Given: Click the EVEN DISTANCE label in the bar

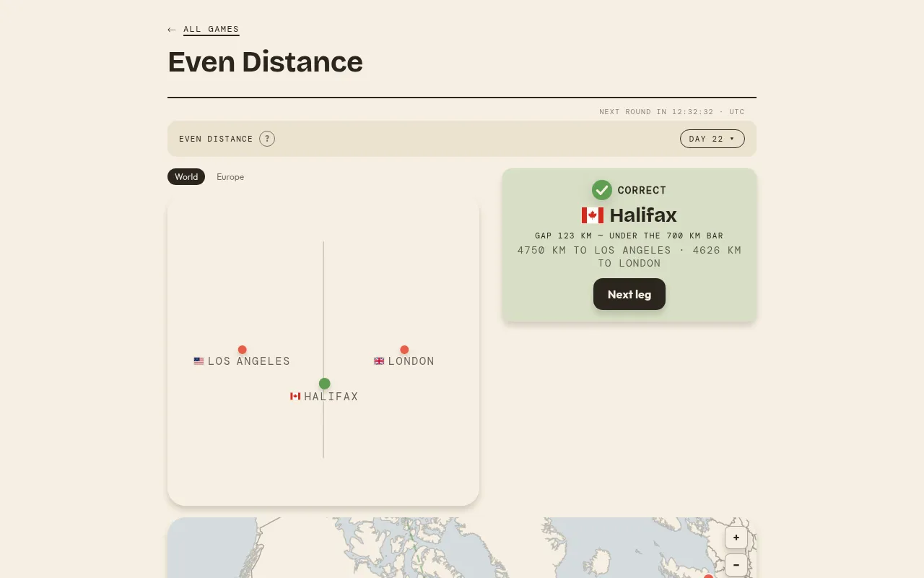Looking at the screenshot, I should [x=216, y=139].
